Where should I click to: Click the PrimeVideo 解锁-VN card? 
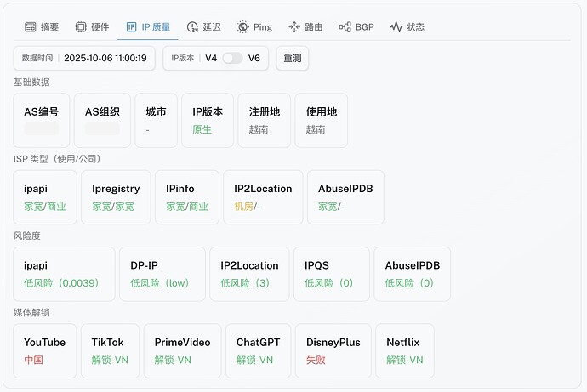[x=182, y=351]
